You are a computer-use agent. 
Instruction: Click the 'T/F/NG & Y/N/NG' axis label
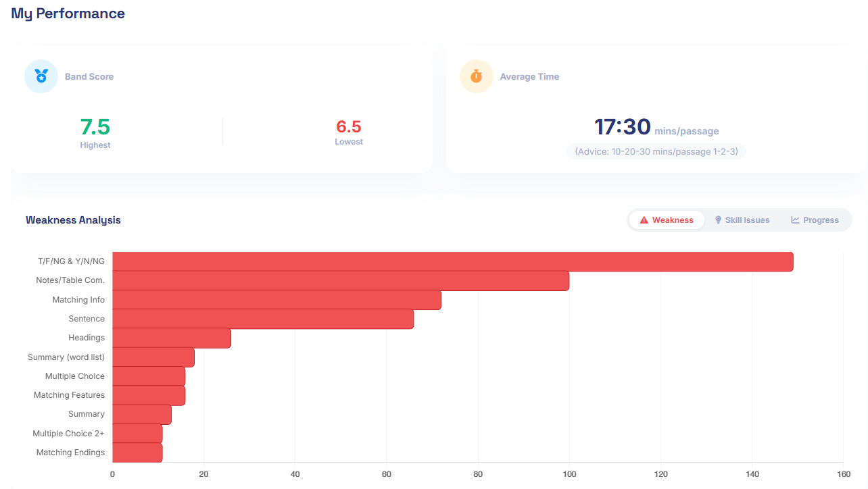[x=72, y=261]
